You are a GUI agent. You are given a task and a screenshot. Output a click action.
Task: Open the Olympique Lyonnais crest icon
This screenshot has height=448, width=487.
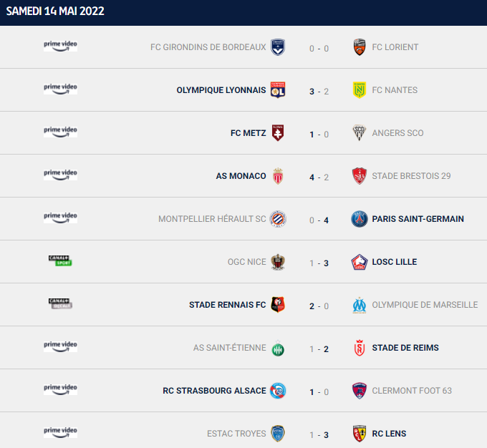point(278,90)
